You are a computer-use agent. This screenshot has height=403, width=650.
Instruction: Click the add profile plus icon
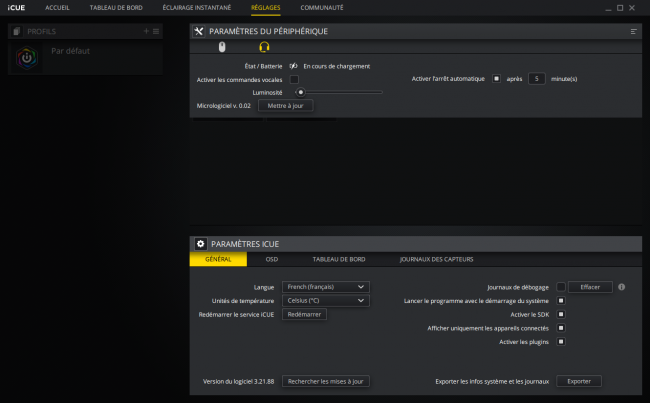(146, 31)
